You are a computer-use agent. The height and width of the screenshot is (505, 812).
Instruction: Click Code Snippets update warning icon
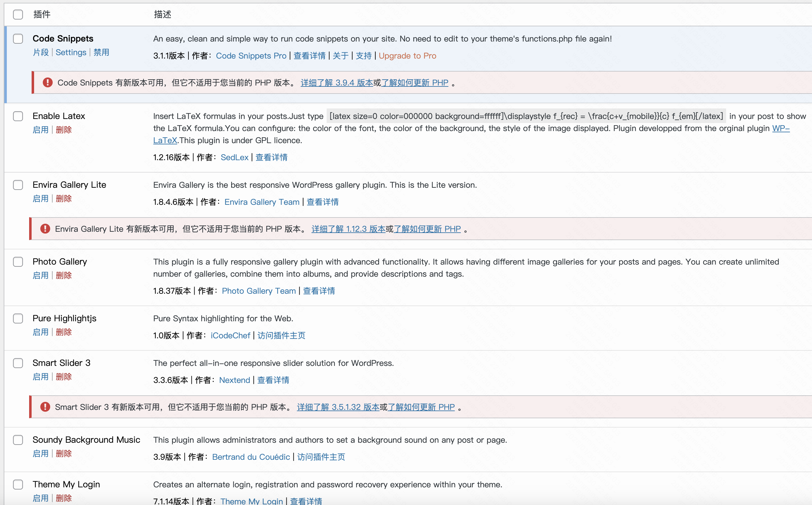pos(47,82)
